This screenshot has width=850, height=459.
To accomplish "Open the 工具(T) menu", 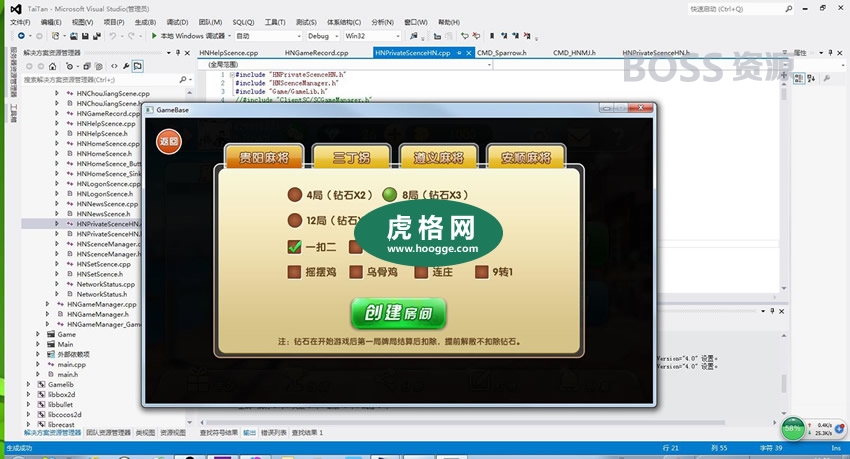I will pyautogui.click(x=275, y=22).
